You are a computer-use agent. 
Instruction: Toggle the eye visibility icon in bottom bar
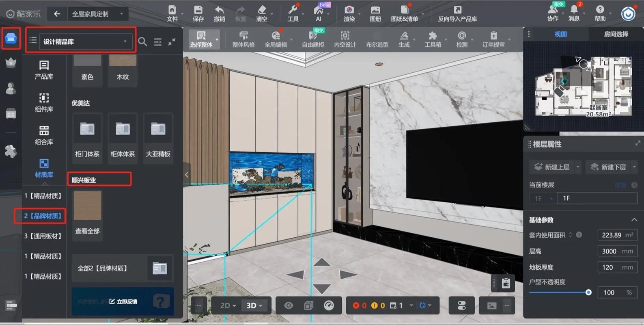tap(289, 305)
